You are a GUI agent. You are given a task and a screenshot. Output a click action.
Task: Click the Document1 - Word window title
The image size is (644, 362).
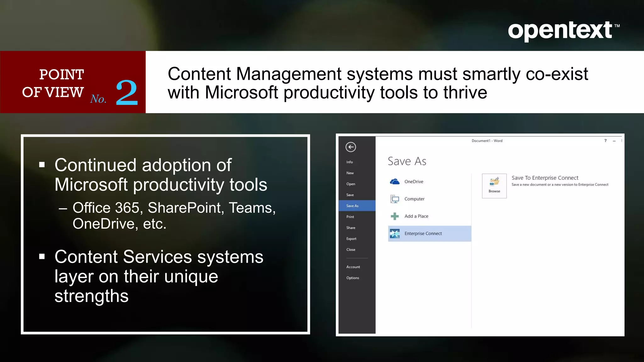[487, 141]
